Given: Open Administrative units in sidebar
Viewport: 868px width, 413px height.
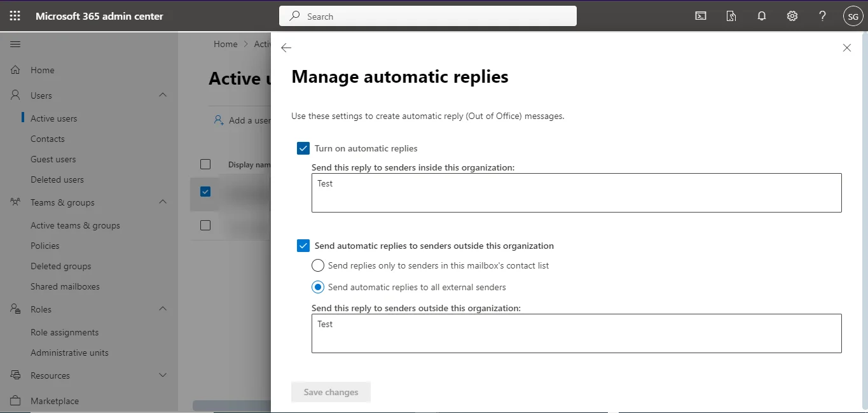Looking at the screenshot, I should click(x=69, y=353).
